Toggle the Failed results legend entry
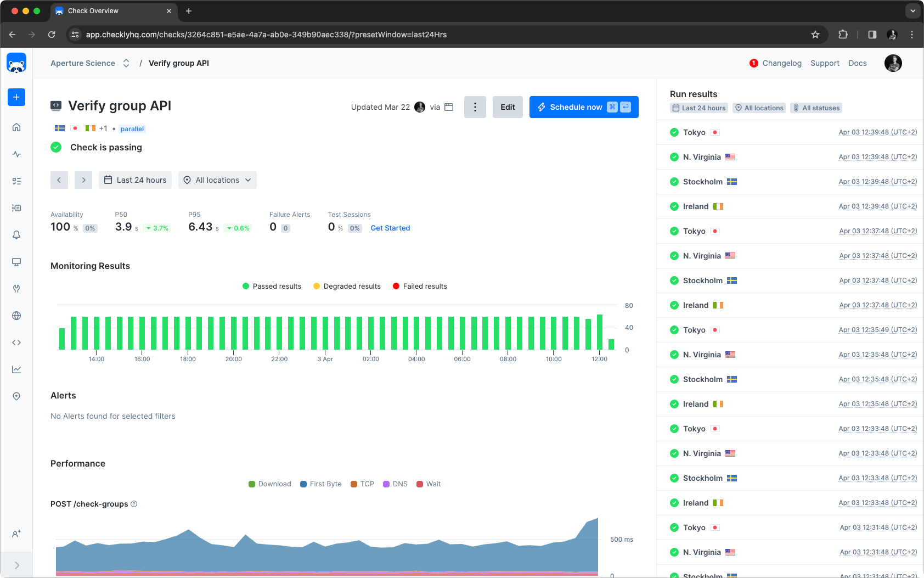This screenshot has width=924, height=578. pos(419,286)
